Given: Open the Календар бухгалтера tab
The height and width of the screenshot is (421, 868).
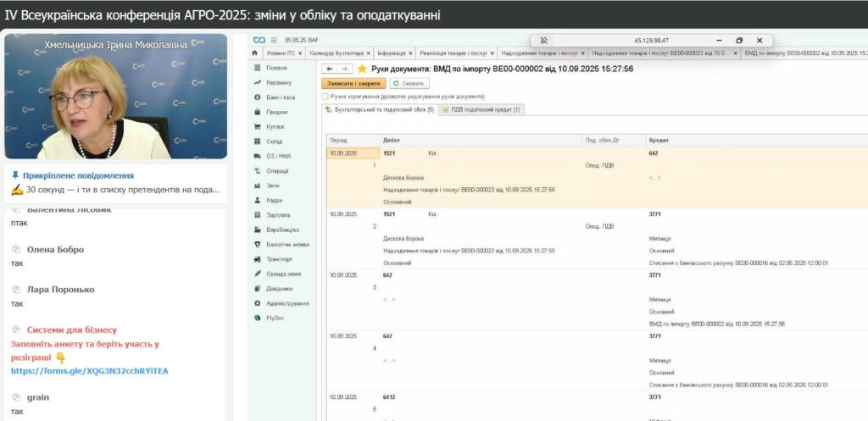Looking at the screenshot, I should click(x=332, y=53).
